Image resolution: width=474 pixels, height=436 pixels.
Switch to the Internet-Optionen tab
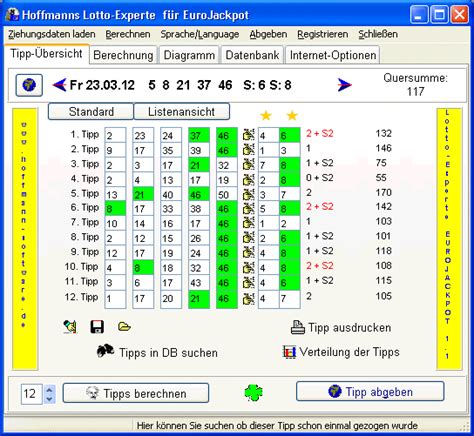[x=333, y=55]
